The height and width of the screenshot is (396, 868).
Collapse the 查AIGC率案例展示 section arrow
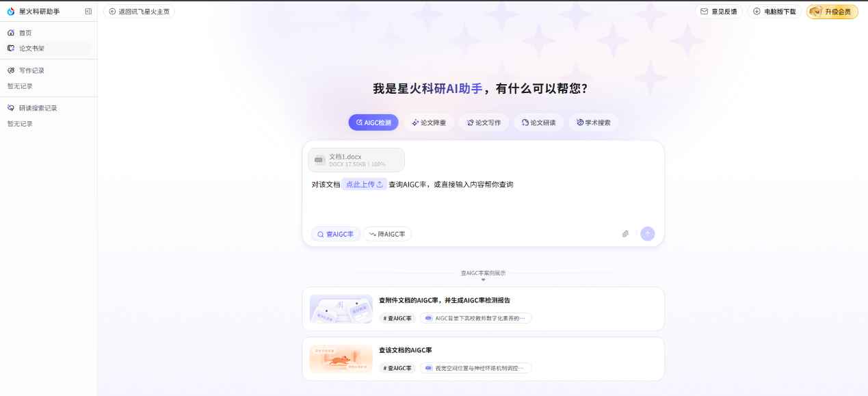(x=483, y=279)
